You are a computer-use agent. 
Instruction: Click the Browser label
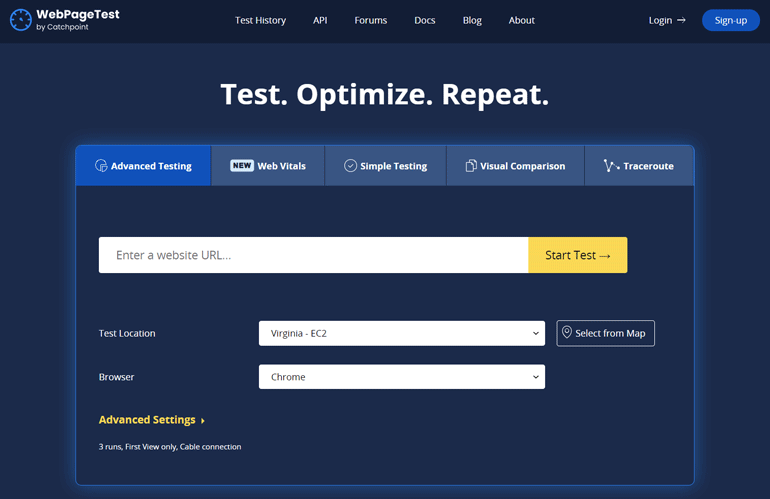[116, 377]
